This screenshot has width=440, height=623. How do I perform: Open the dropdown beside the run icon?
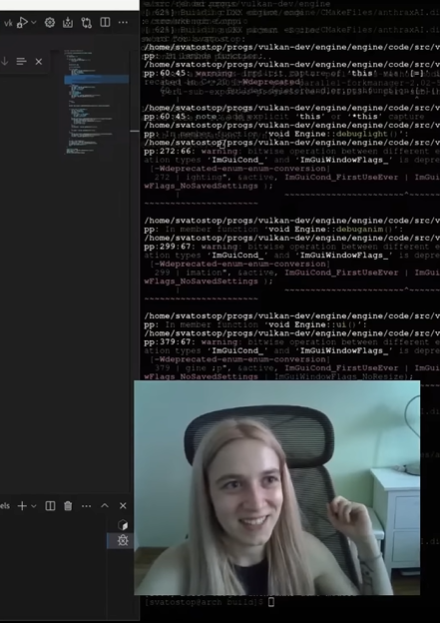coord(34,22)
